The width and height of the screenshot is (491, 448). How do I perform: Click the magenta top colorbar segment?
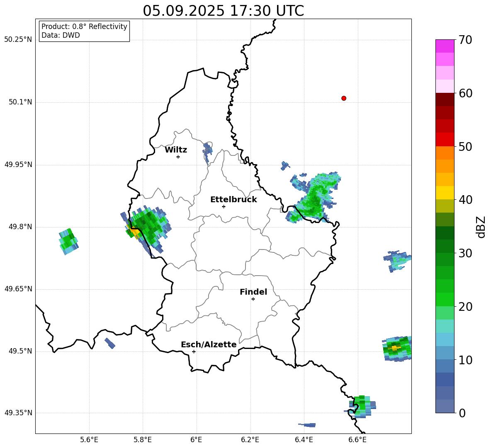pyautogui.click(x=445, y=46)
